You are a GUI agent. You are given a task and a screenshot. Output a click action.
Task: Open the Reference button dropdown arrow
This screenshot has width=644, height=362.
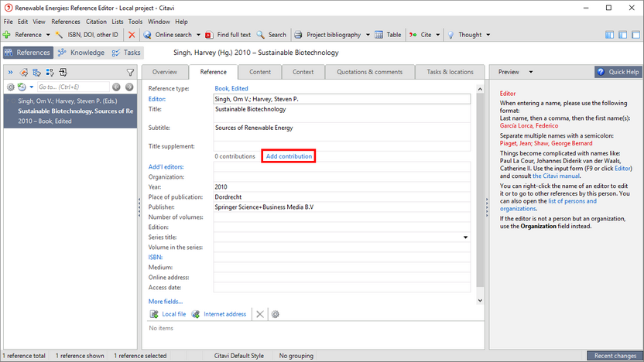click(48, 35)
